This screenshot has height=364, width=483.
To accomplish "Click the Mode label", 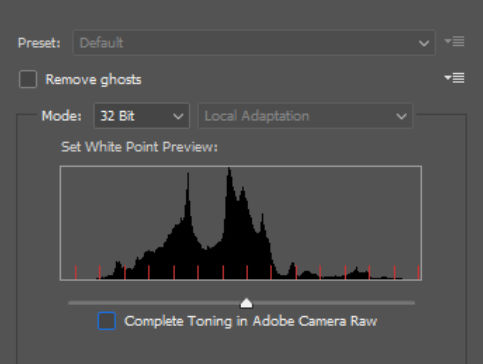I will 61,116.
